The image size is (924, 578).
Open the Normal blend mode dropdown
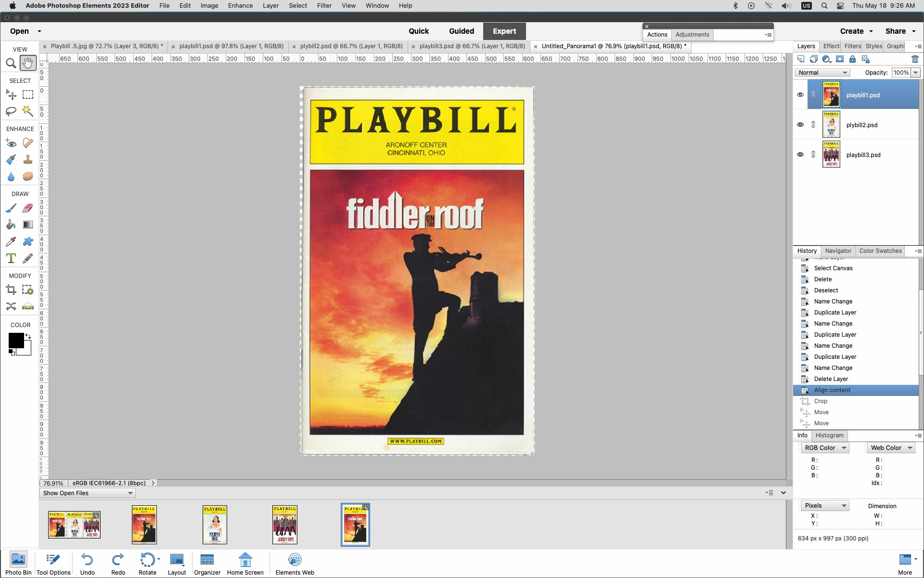(822, 73)
